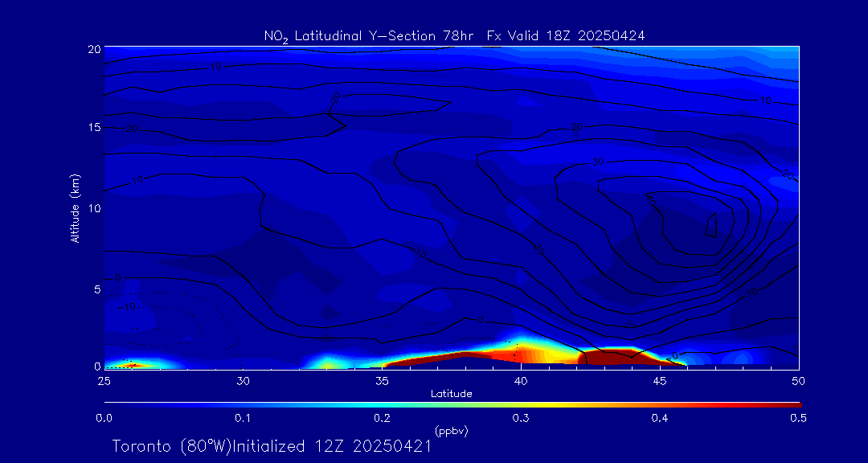
Task: Click the 20 km altitude tick label
Action: 92,49
